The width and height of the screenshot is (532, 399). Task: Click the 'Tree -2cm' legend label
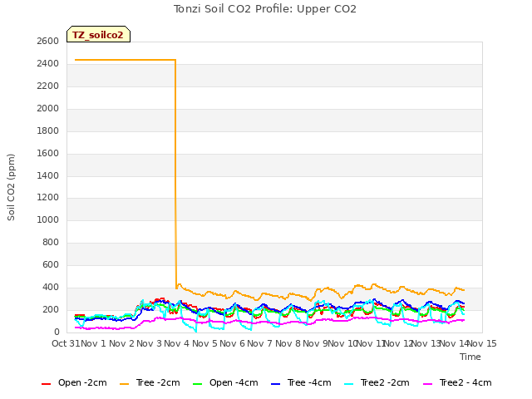coord(158,382)
